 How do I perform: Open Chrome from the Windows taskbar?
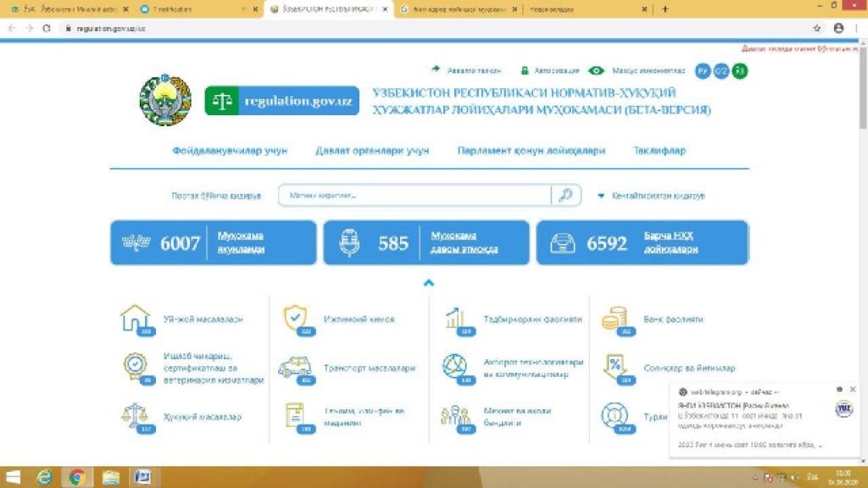(76, 477)
